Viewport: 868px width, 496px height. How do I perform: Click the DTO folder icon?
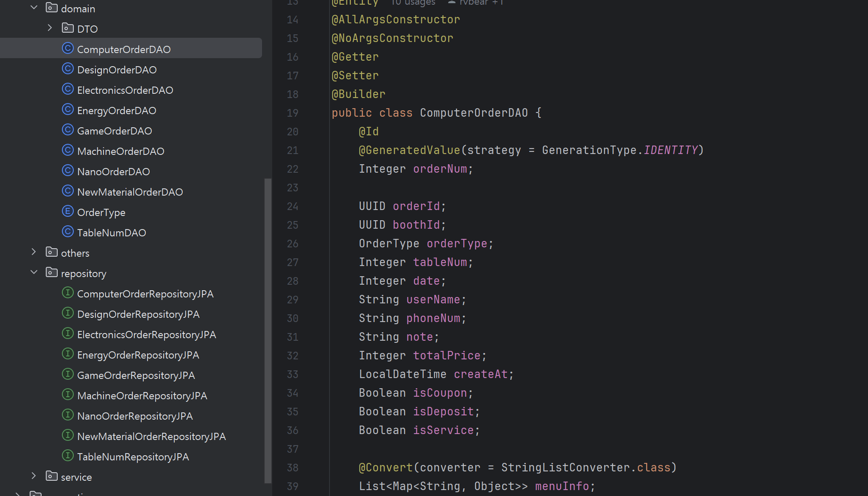[x=67, y=28]
